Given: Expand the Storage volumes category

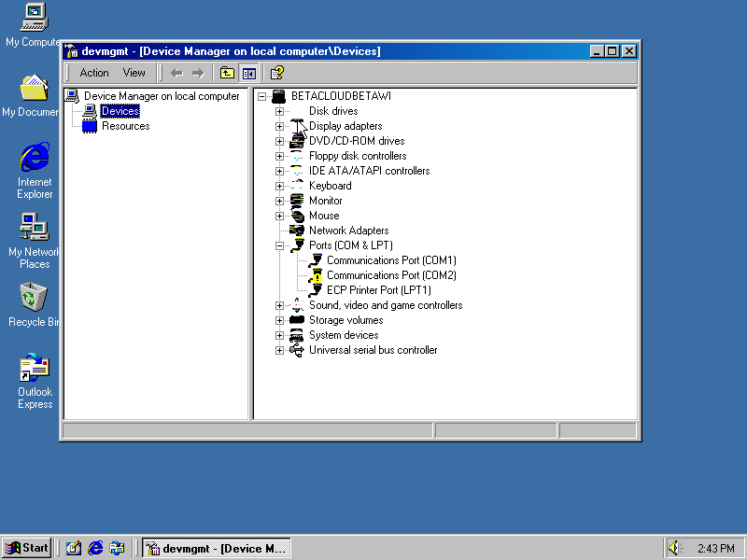Looking at the screenshot, I should (279, 320).
